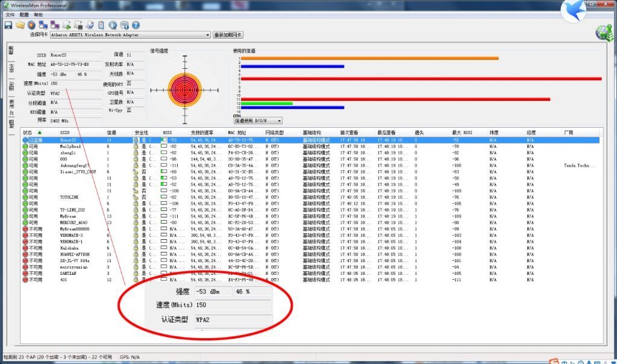The height and width of the screenshot is (364, 617).
Task: Click the blue networked computers toolbar icon
Action: tap(43, 25)
